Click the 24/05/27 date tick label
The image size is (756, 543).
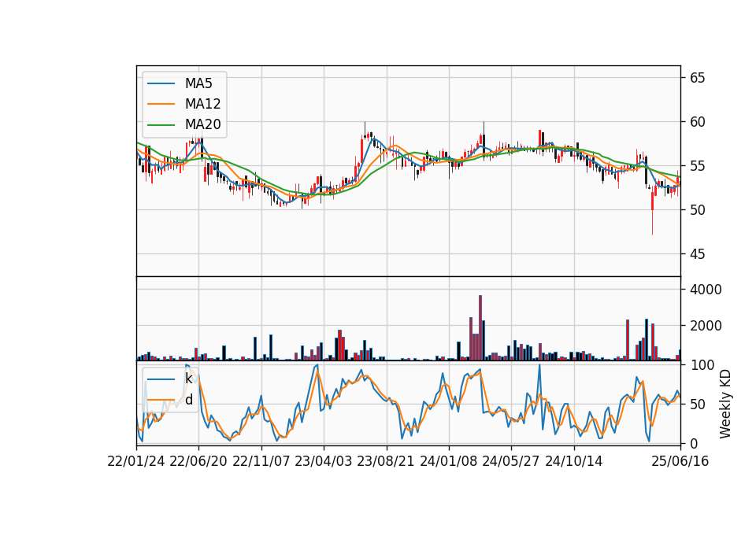coord(511,462)
